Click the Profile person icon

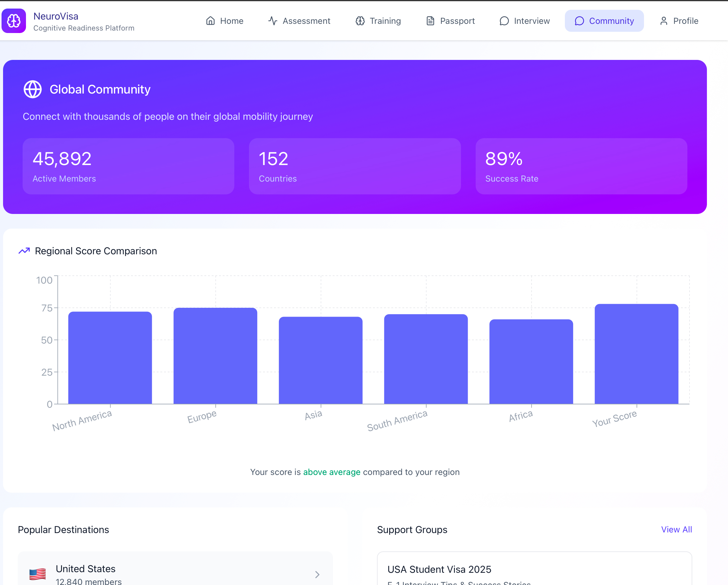pyautogui.click(x=664, y=21)
